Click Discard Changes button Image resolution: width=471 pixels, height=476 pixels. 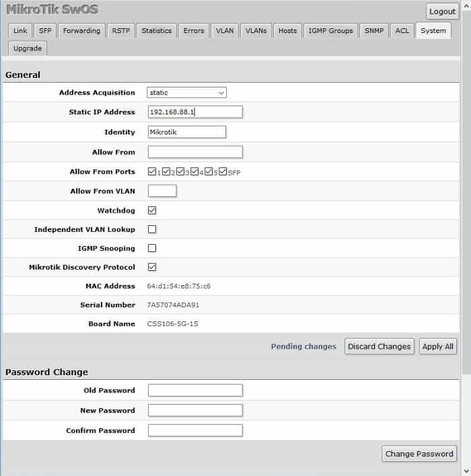(379, 346)
